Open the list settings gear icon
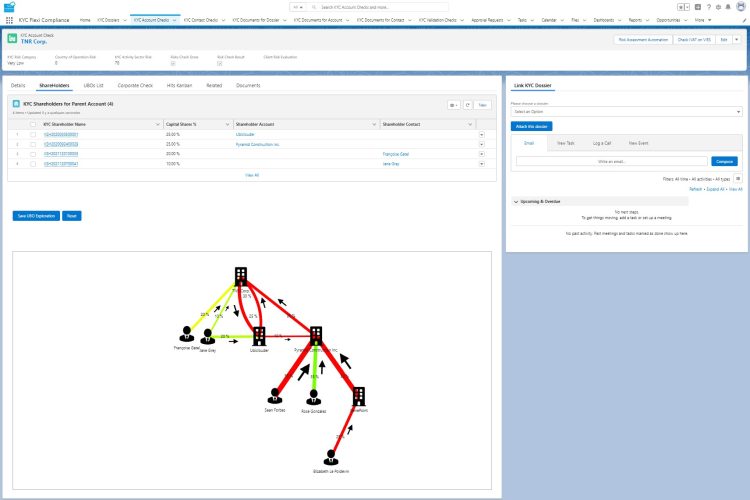The width and height of the screenshot is (750, 500). 454,104
